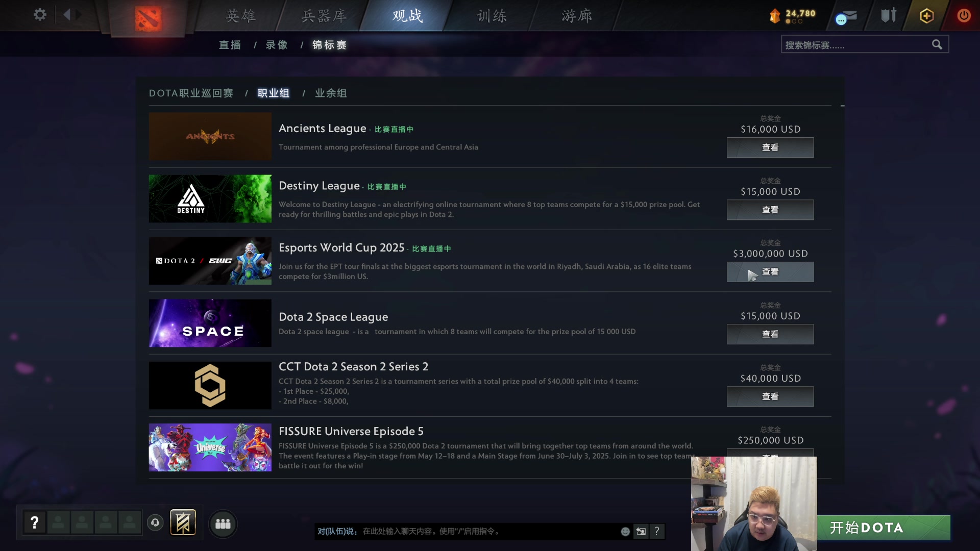Open the help question mark icon bottom-left
Image resolution: width=980 pixels, height=551 pixels.
coord(35,522)
